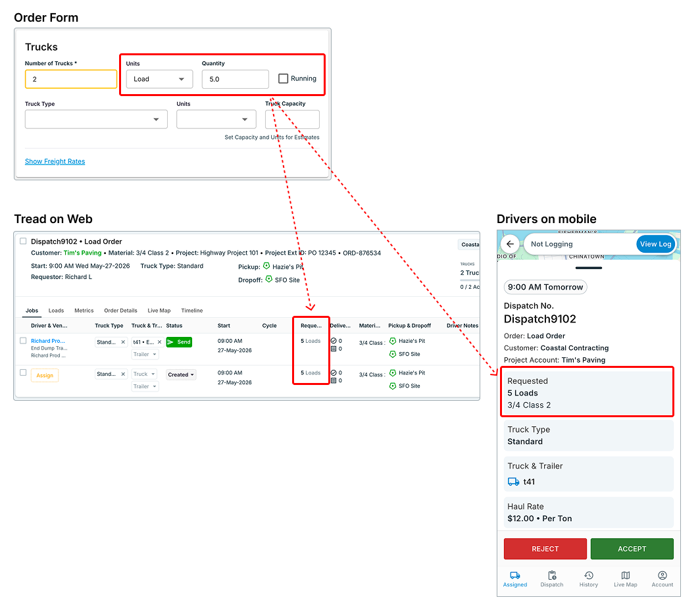Click delivered checkmark icon in Richard Pro row
The height and width of the screenshot is (612, 700).
pyautogui.click(x=334, y=341)
